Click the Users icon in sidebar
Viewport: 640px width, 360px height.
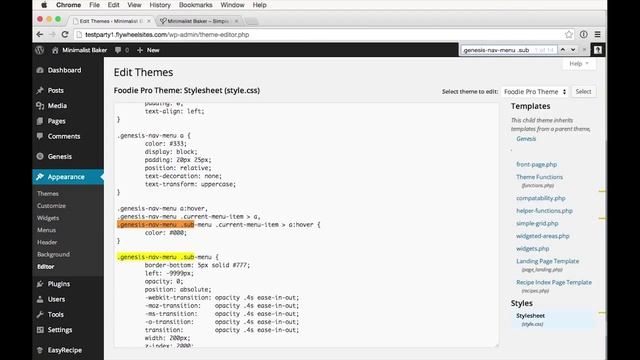[x=40, y=299]
